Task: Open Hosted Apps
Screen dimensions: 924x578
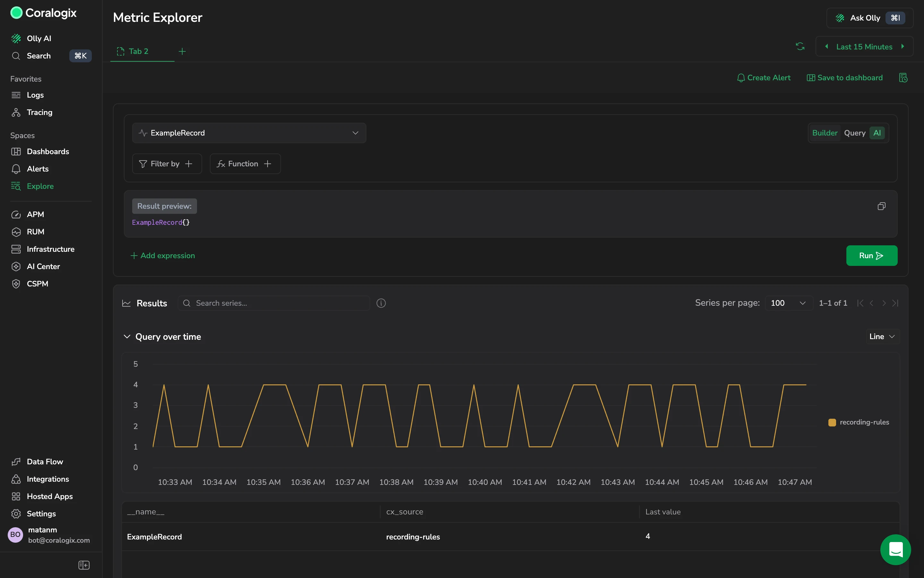Action: coord(50,496)
